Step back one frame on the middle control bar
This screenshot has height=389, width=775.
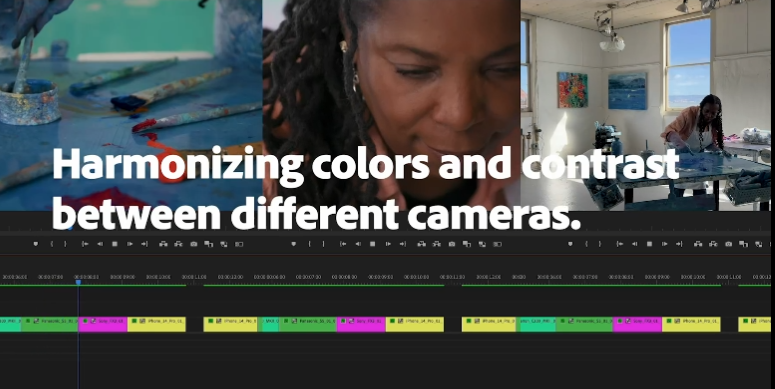point(358,244)
